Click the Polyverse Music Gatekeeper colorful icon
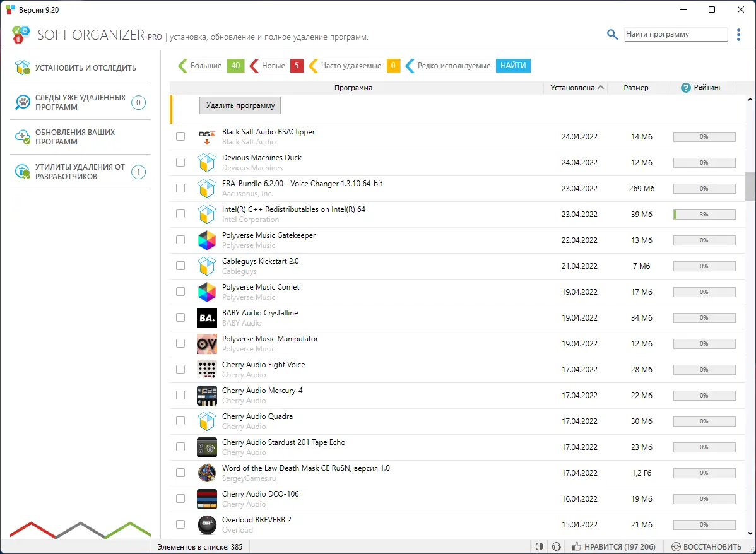The image size is (756, 554). tap(207, 240)
